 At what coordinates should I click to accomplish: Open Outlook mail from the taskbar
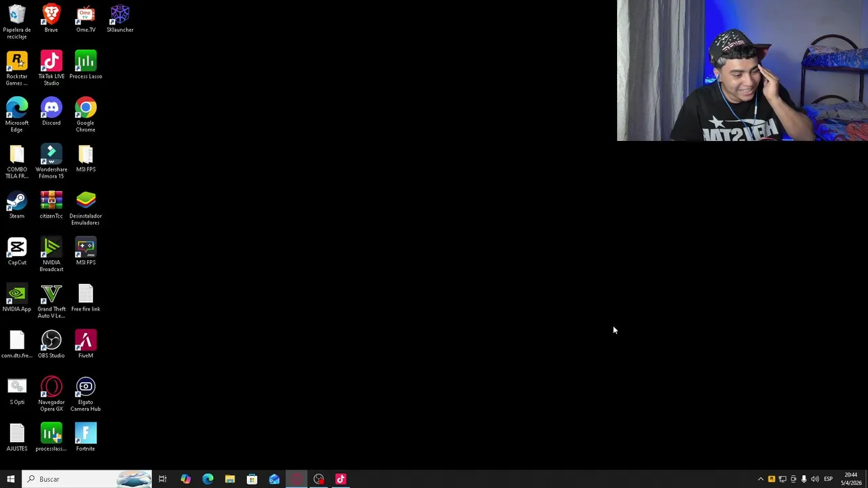pyautogui.click(x=274, y=479)
